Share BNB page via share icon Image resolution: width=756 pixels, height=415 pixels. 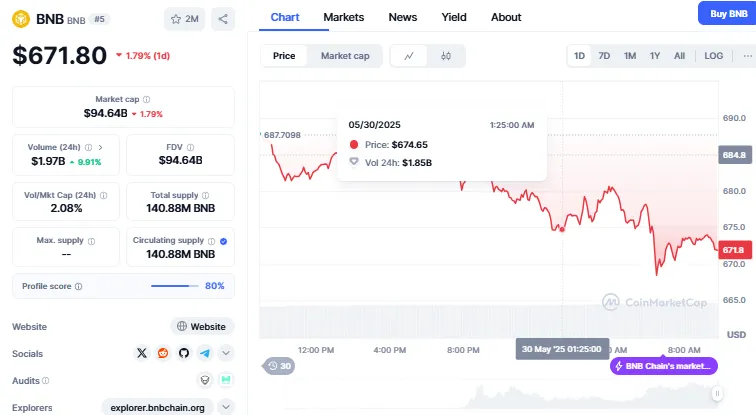(222, 18)
